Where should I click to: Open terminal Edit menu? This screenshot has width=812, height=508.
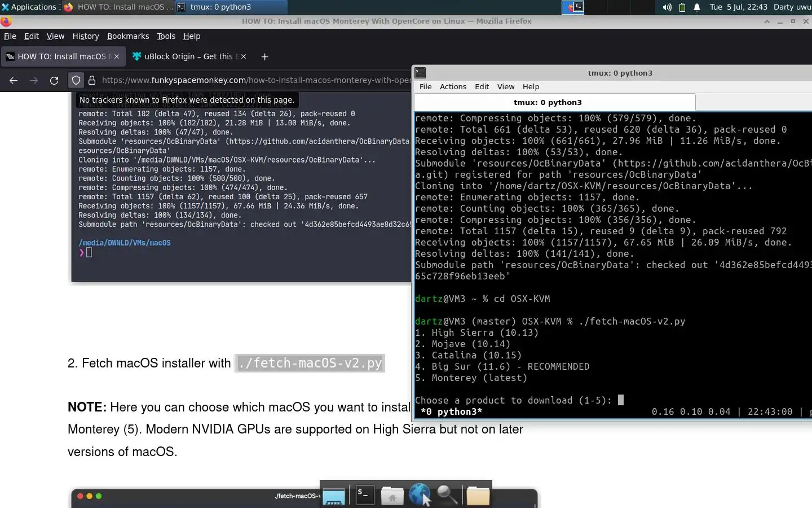[x=482, y=86]
